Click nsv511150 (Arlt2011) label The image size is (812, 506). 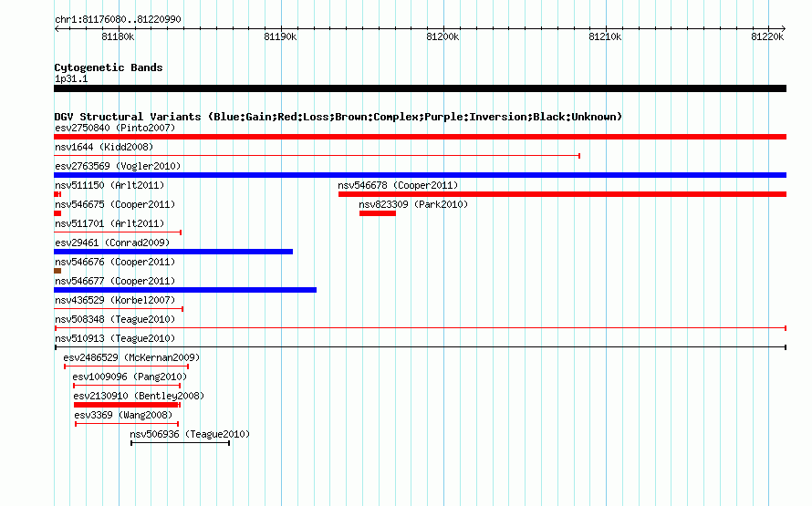109,185
